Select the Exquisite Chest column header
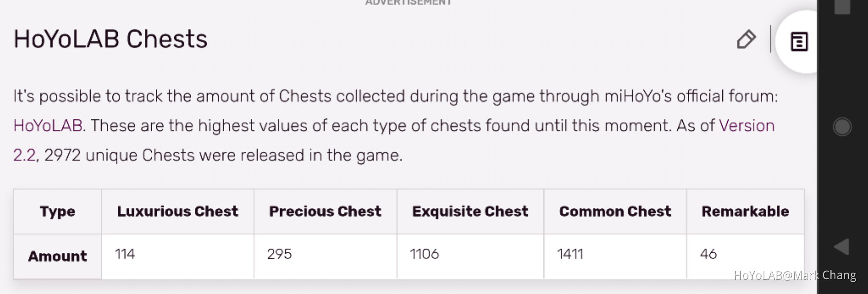The height and width of the screenshot is (294, 868). [470, 211]
